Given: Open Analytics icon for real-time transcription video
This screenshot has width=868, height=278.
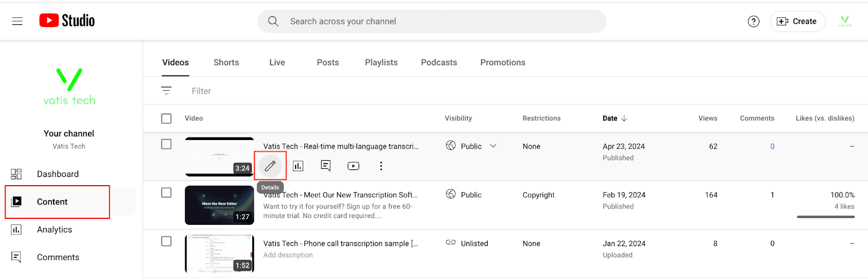Looking at the screenshot, I should pyautogui.click(x=298, y=166).
